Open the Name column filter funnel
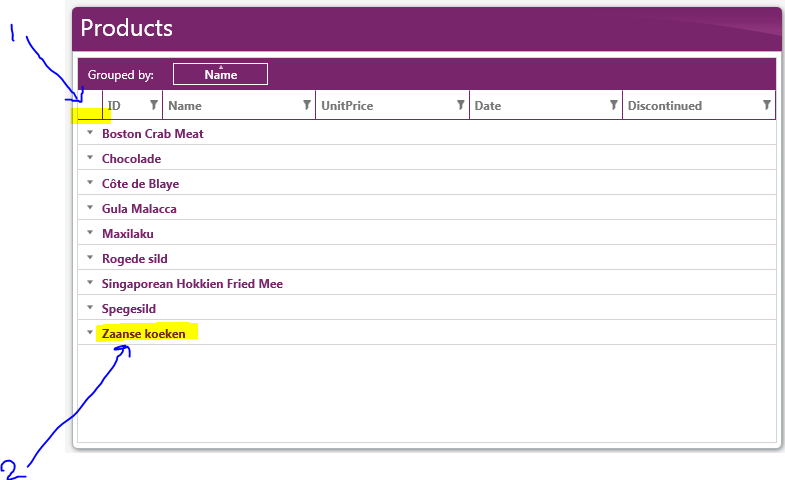The width and height of the screenshot is (785, 480). click(307, 105)
